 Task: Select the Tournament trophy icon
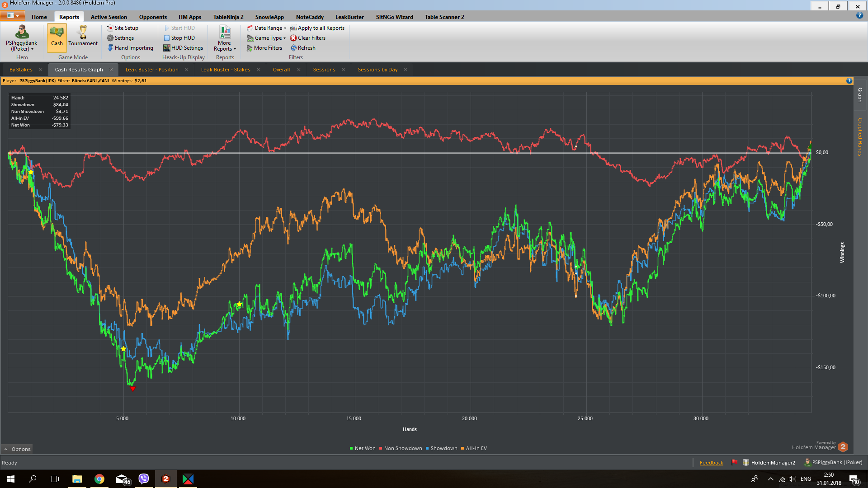[83, 33]
